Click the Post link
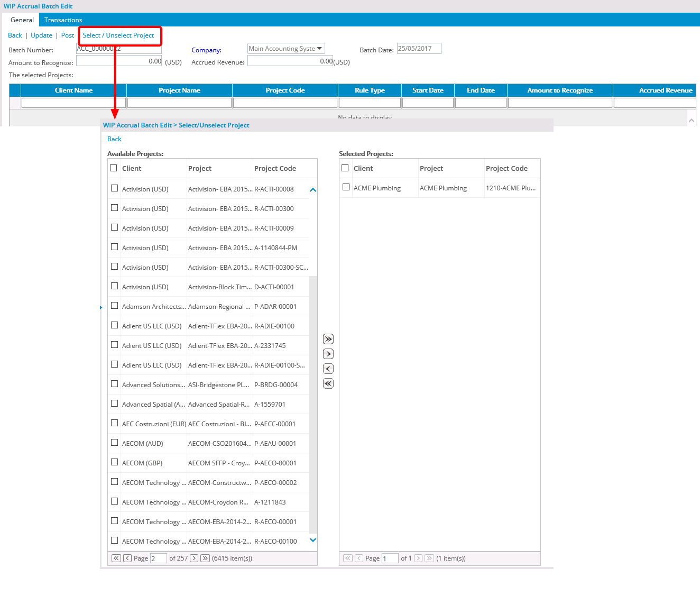Viewport: 700px width, 605px height. pyautogui.click(x=68, y=35)
